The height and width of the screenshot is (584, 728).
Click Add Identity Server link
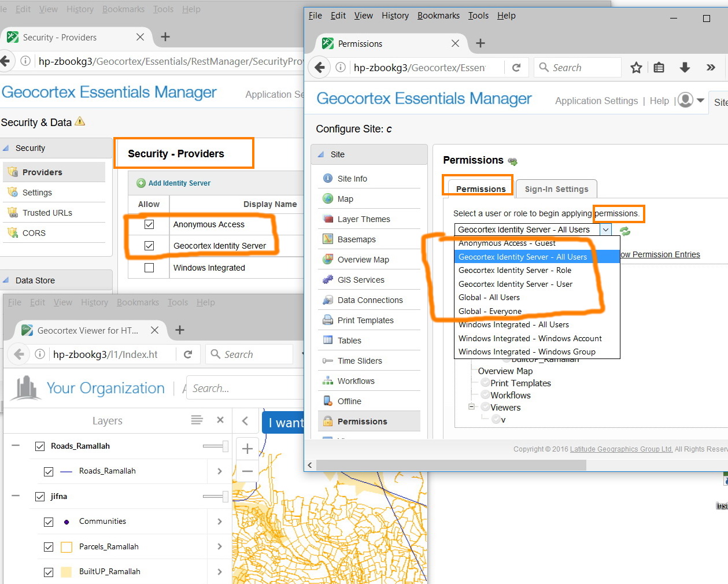pyautogui.click(x=179, y=183)
